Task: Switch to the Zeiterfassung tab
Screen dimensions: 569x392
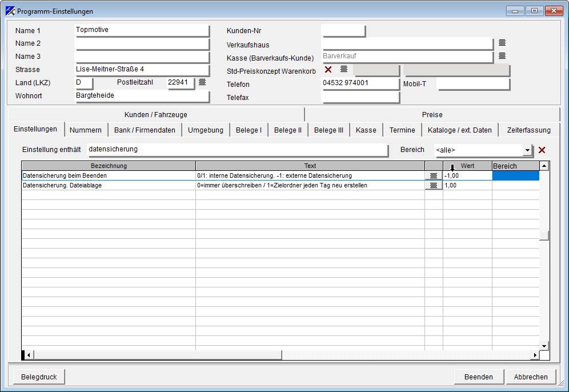Action: click(x=528, y=130)
